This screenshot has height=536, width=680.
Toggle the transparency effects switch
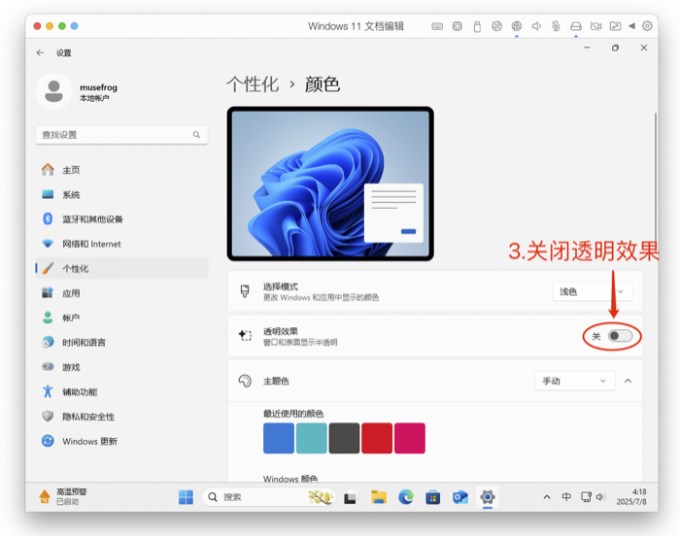click(x=620, y=336)
